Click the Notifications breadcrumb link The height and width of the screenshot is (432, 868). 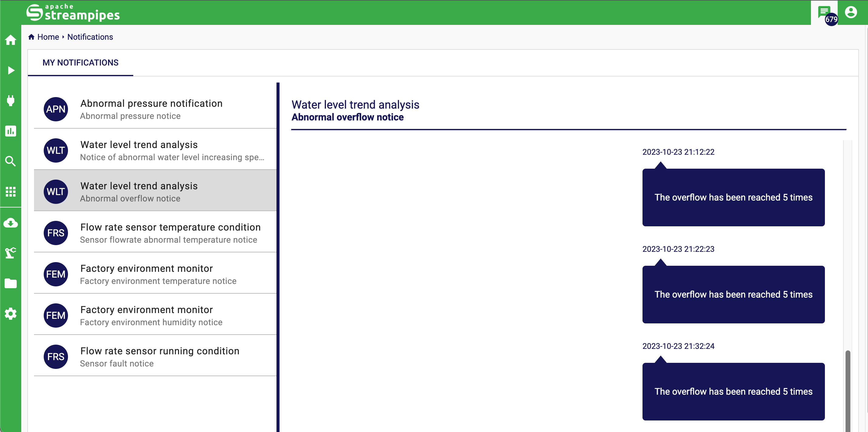coord(90,37)
